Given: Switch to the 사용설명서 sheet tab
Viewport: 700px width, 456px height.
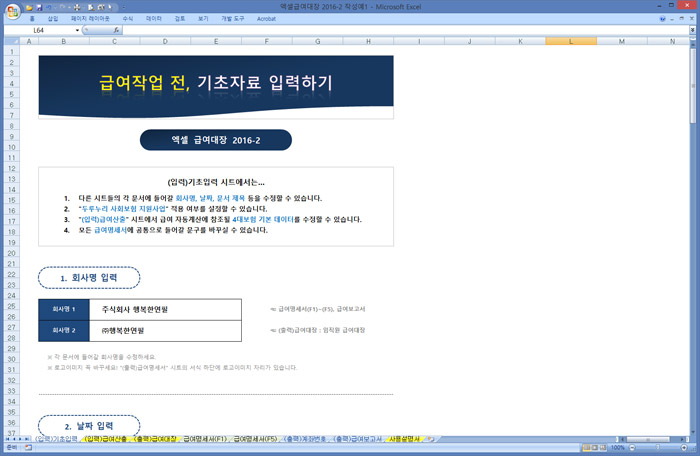Looking at the screenshot, I should click(404, 439).
